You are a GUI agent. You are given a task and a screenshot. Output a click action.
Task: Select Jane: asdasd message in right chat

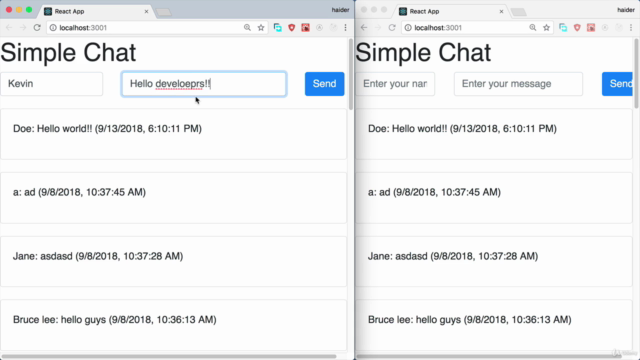[494, 261]
